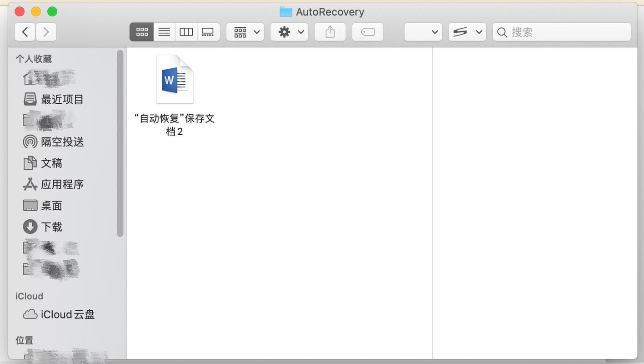Open the striped S toolbar dropdown
The height and width of the screenshot is (364, 644).
tap(467, 32)
